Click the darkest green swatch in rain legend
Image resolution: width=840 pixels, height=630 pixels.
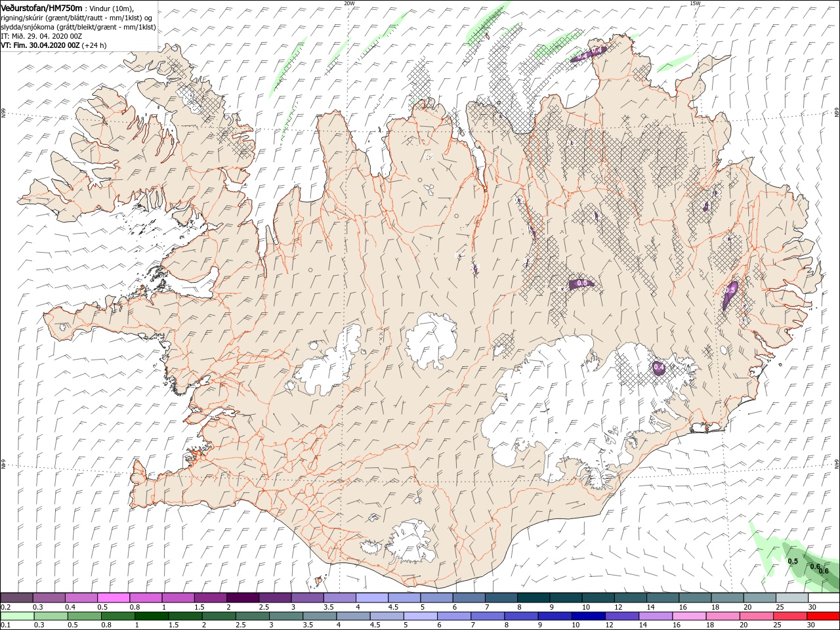coord(151,616)
